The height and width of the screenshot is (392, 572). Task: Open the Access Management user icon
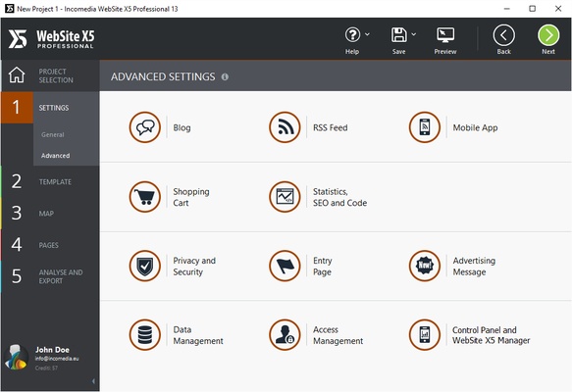[285, 335]
